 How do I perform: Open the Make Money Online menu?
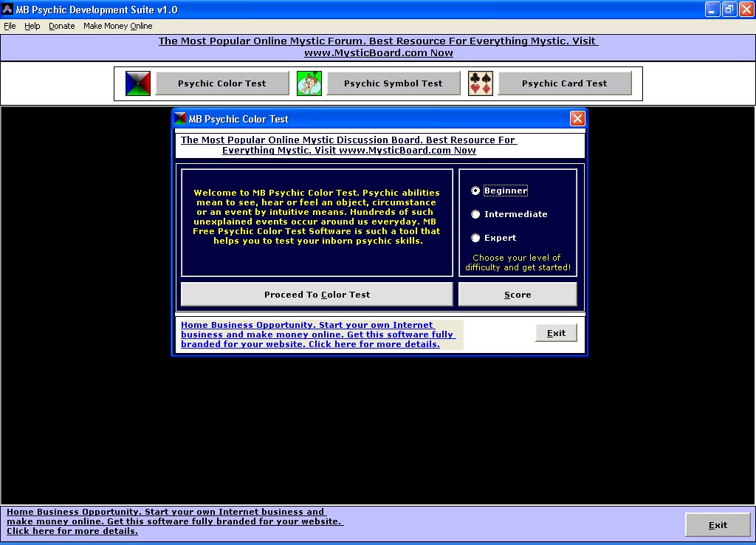(117, 26)
